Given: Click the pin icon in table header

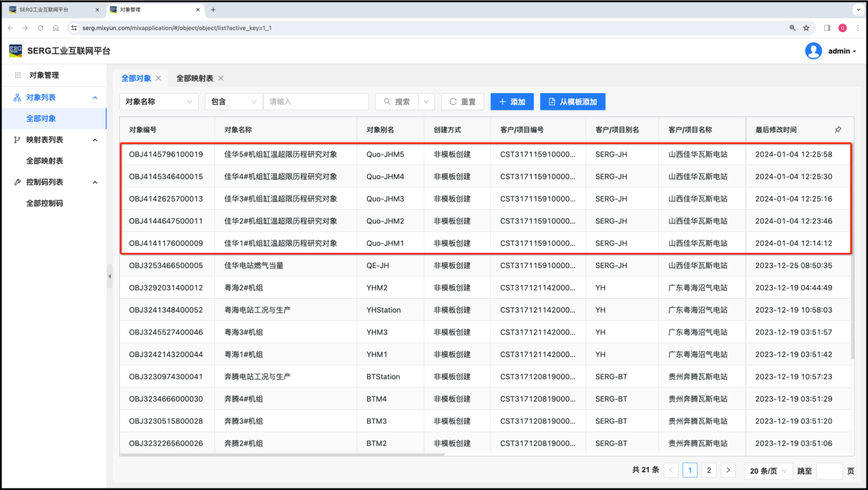Looking at the screenshot, I should pyautogui.click(x=838, y=130).
